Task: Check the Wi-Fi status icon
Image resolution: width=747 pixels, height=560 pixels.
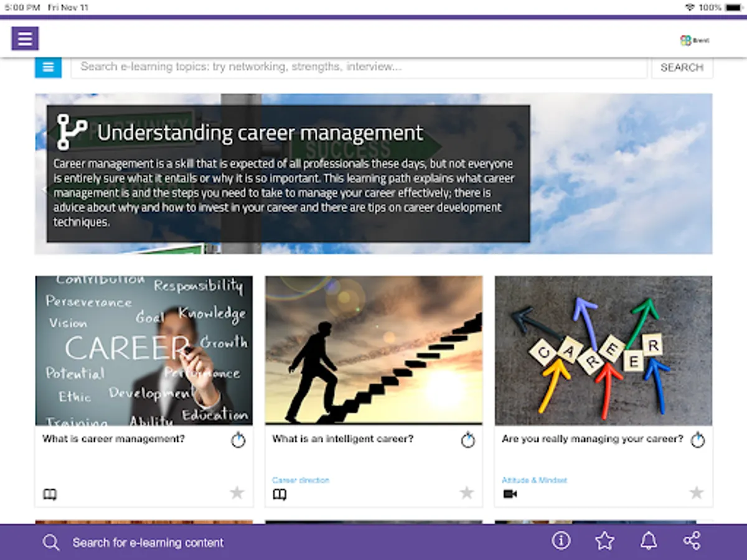Action: (690, 7)
